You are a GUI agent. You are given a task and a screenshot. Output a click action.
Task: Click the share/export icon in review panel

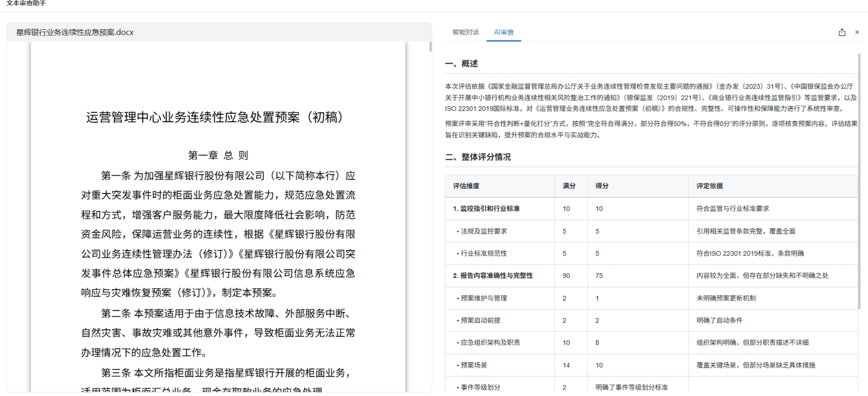click(842, 32)
